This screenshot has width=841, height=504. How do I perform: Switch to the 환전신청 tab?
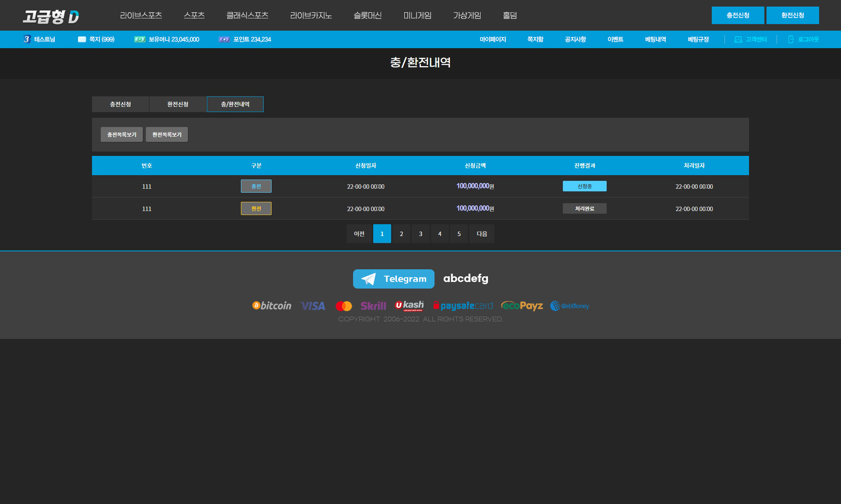pos(178,104)
